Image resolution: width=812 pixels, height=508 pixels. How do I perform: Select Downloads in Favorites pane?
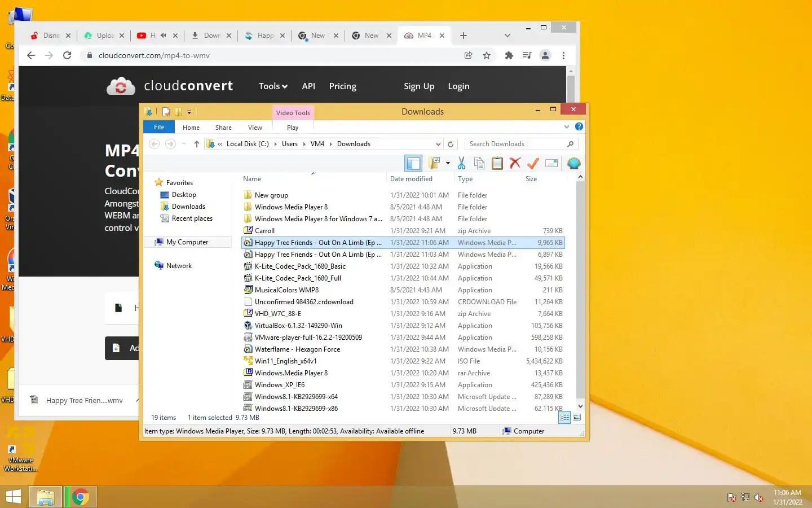coord(188,207)
